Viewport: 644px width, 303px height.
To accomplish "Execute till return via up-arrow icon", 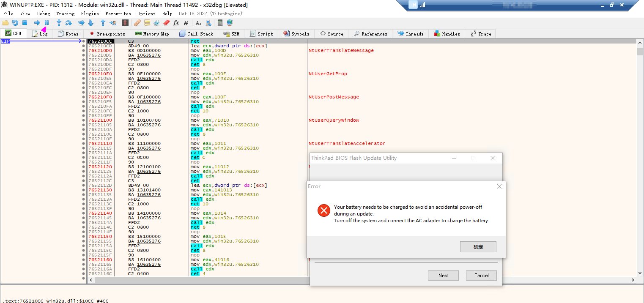I will [x=103, y=23].
